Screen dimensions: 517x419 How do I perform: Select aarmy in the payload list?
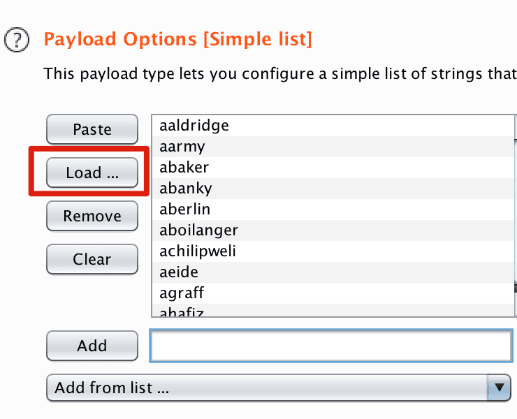(x=333, y=147)
